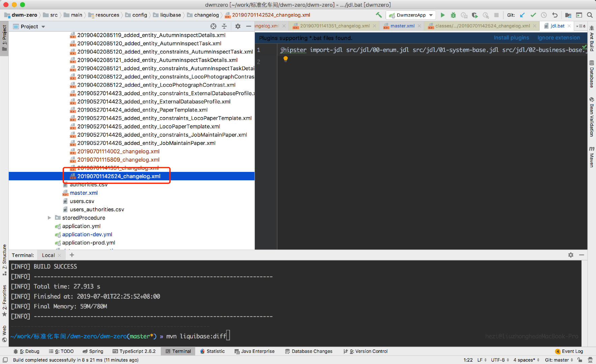Start debugging with the Debug icon

[x=453, y=15]
